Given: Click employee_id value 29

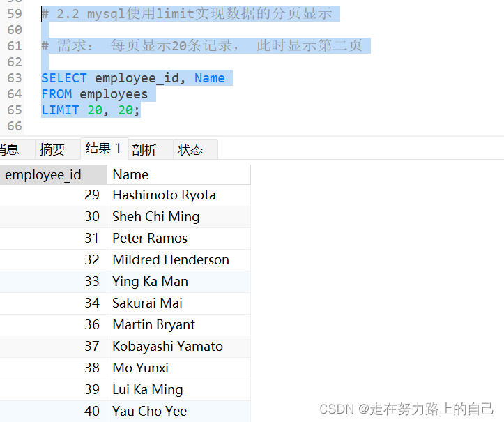Looking at the screenshot, I should pos(54,195).
